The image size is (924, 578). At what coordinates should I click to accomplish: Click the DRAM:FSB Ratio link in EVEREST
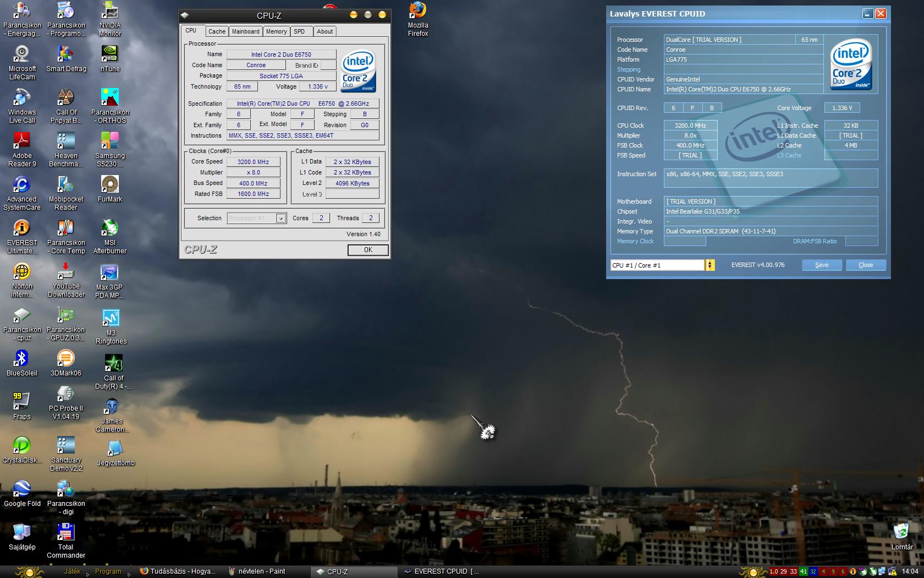click(815, 241)
